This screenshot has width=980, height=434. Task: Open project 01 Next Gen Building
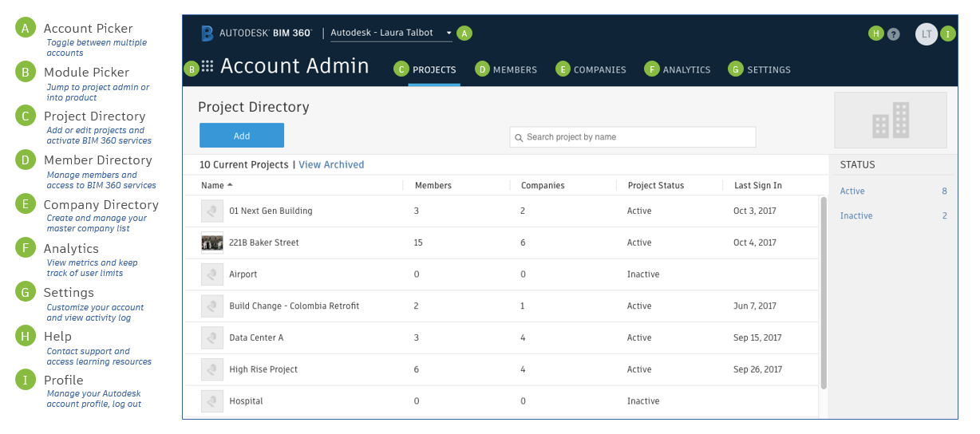[271, 211]
